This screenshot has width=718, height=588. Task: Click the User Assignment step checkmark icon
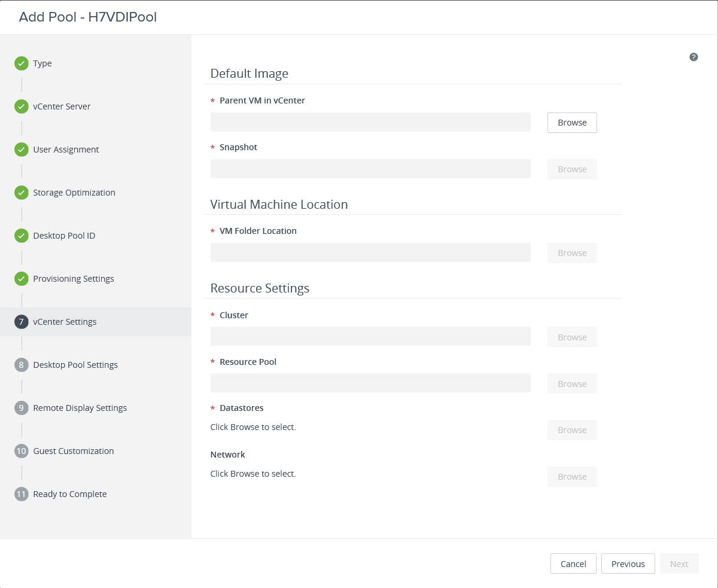coord(22,150)
